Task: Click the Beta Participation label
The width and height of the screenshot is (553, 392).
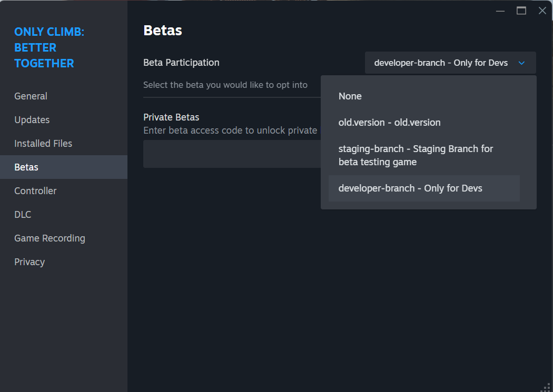Action: click(181, 63)
